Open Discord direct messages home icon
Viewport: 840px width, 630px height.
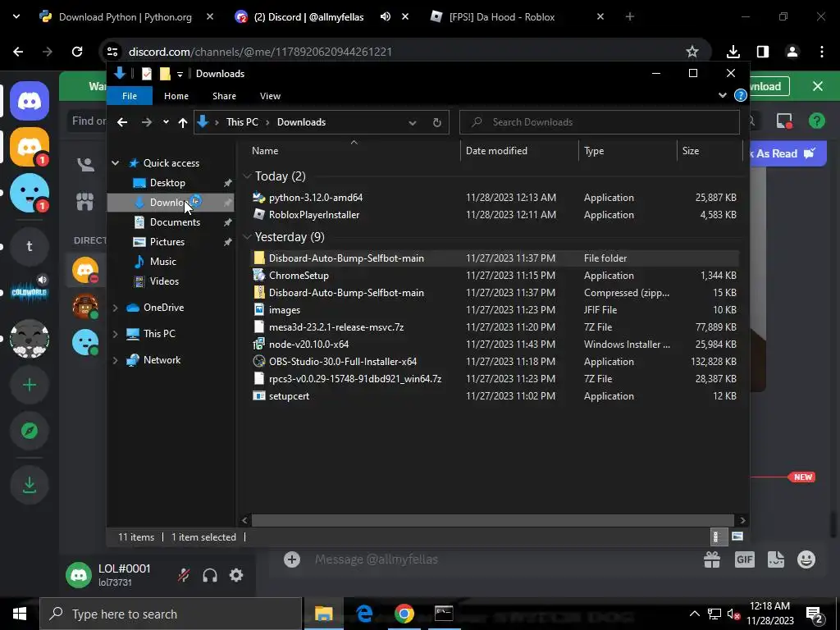click(x=30, y=101)
